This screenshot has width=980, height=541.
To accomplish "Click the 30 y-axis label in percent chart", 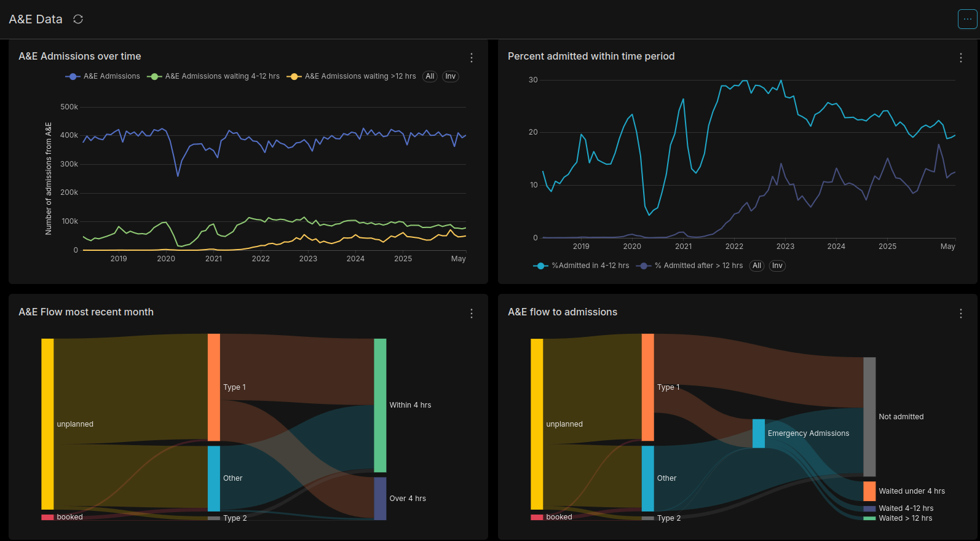I will [533, 80].
